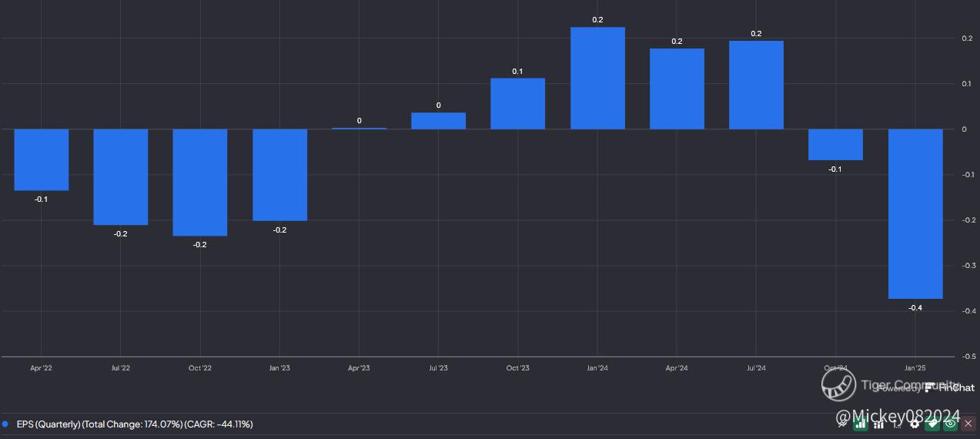
Task: Switch series to line chart type
Action: tap(842, 424)
